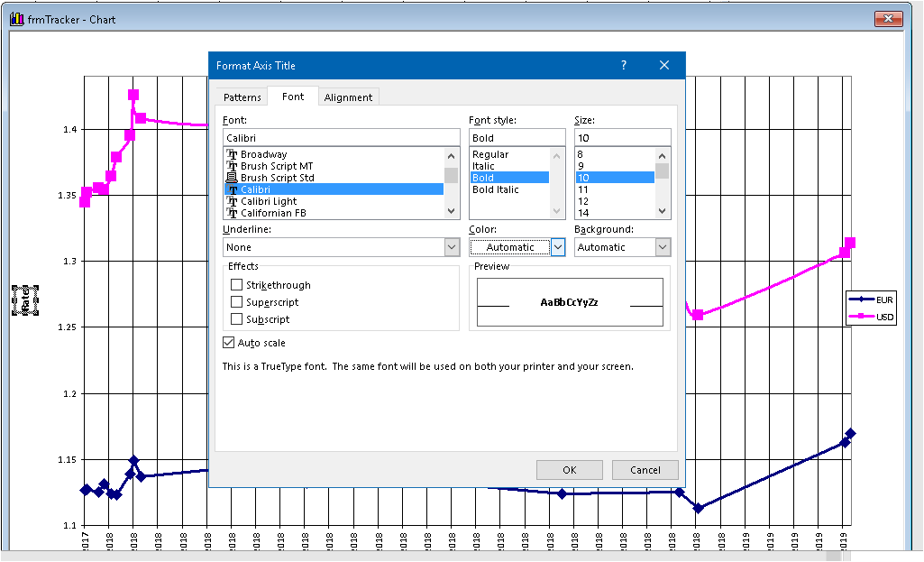This screenshot has height=562, width=924.
Task: Select the Brush Script Std font entry
Action: tap(276, 178)
